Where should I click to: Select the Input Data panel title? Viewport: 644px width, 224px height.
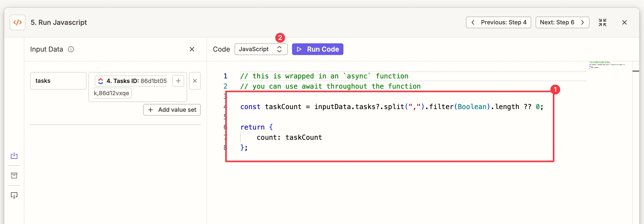(47, 49)
